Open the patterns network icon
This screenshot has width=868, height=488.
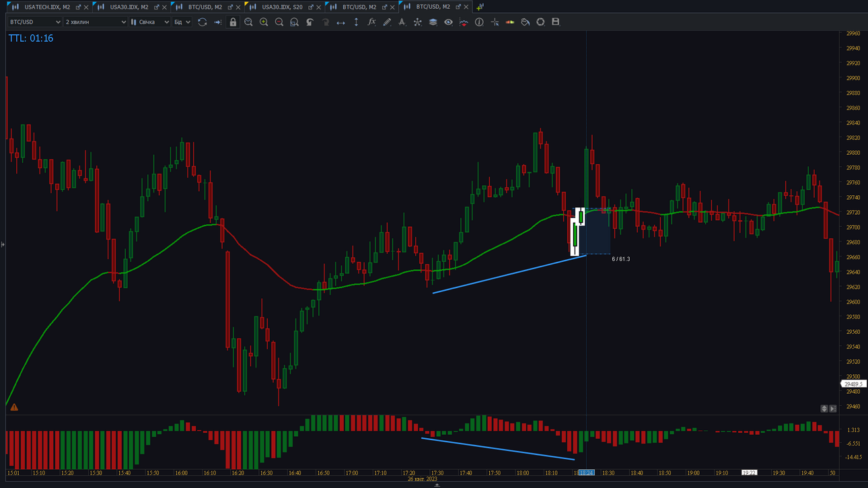(x=417, y=22)
